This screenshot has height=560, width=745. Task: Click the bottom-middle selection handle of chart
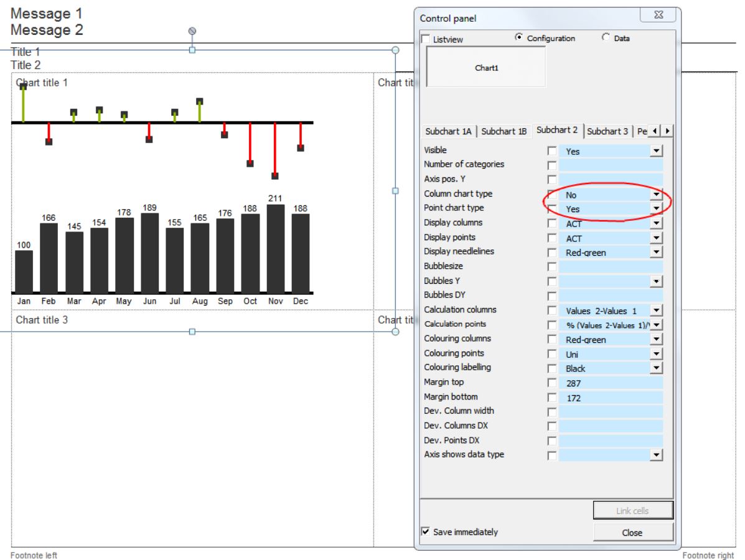coord(192,332)
